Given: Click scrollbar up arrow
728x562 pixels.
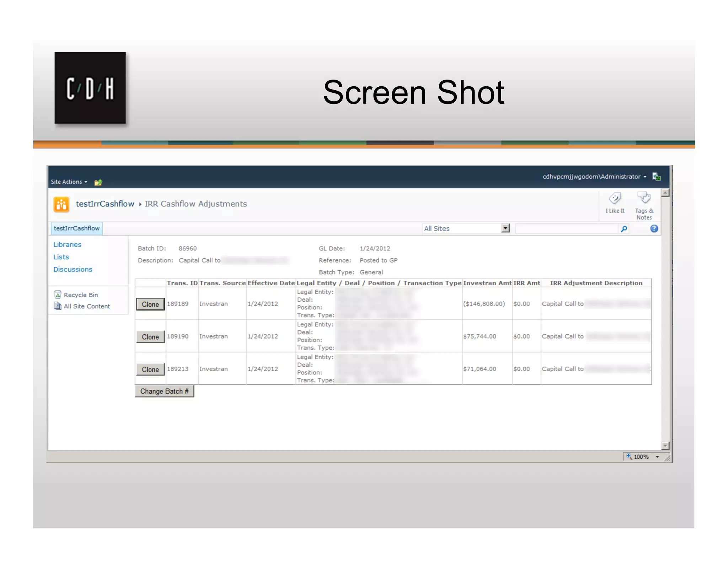Looking at the screenshot, I should (665, 193).
